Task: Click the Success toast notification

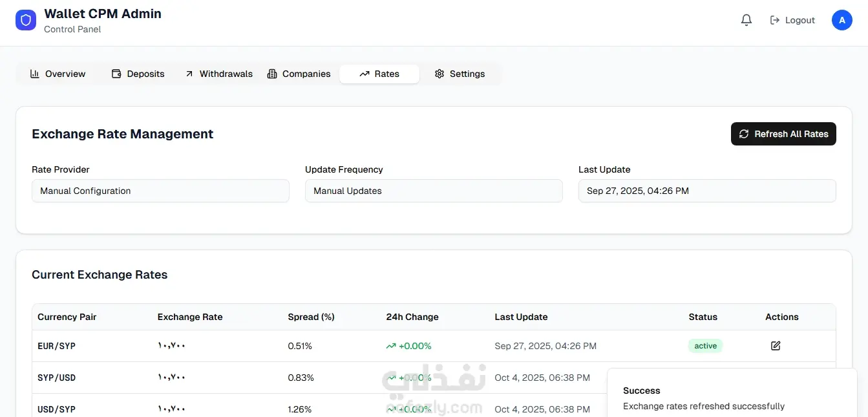Action: click(x=732, y=394)
